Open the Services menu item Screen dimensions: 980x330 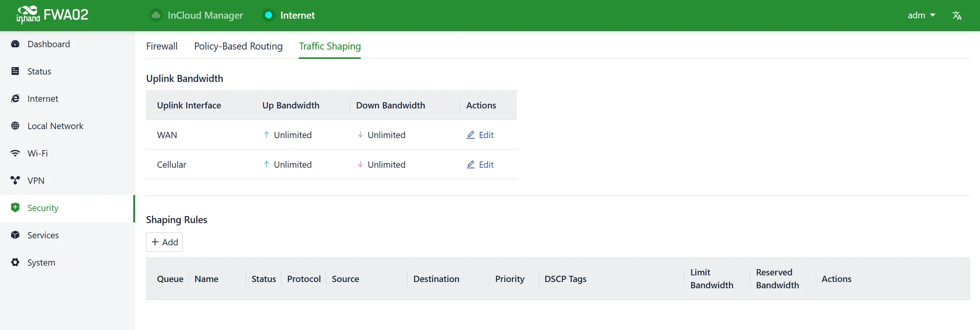[67, 235]
